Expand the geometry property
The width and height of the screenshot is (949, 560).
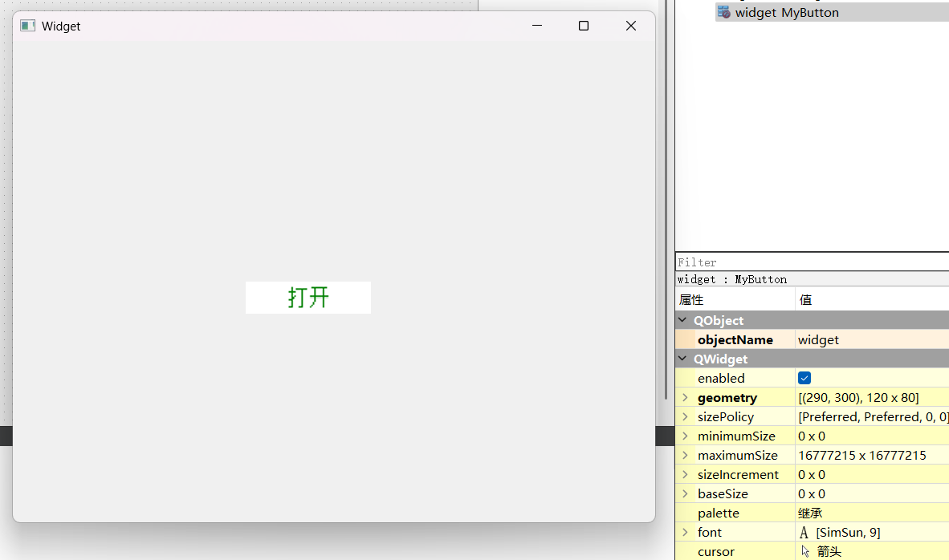coord(685,397)
